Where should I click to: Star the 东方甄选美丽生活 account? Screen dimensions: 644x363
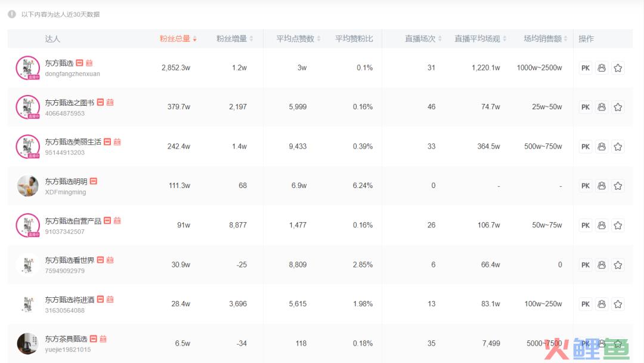pyautogui.click(x=618, y=147)
